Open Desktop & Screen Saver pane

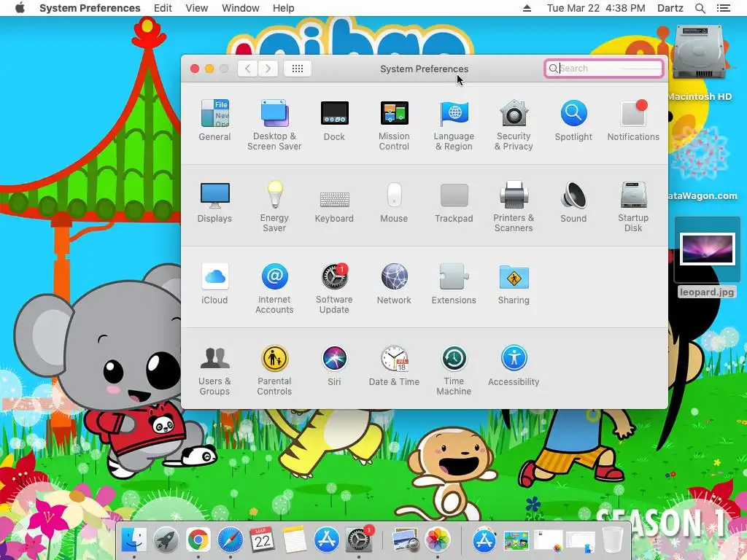pos(274,125)
